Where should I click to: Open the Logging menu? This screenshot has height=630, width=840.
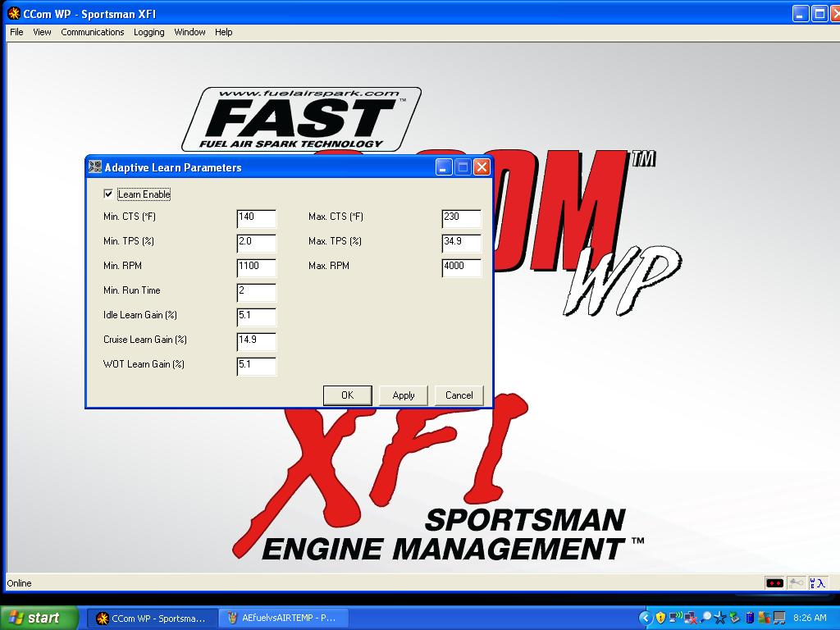(149, 32)
